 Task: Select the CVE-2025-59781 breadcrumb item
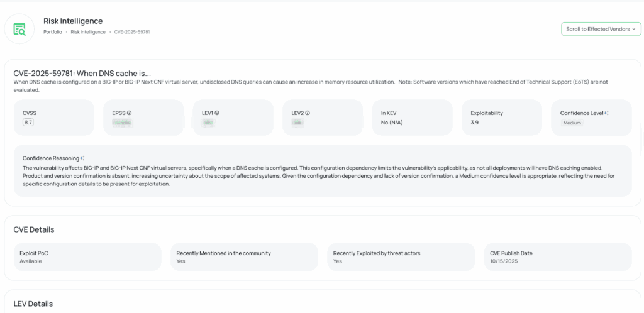coord(132,31)
